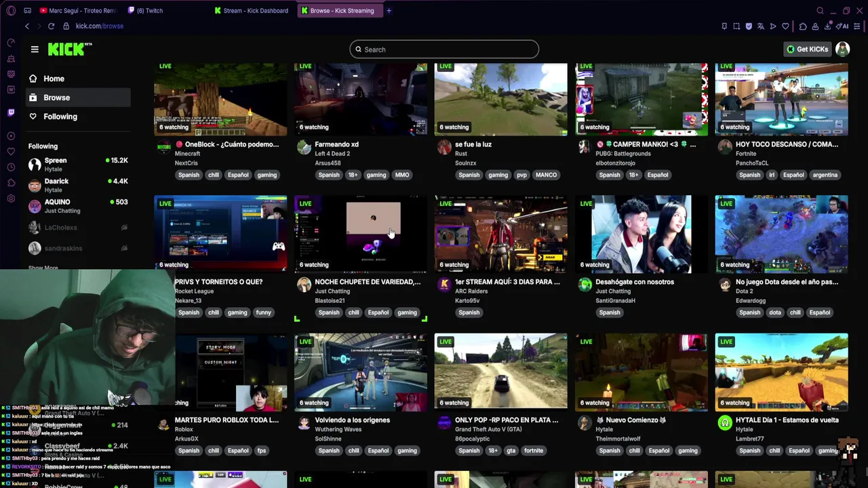Open the ad blocker shield icon
This screenshot has width=868, height=488.
749,26
